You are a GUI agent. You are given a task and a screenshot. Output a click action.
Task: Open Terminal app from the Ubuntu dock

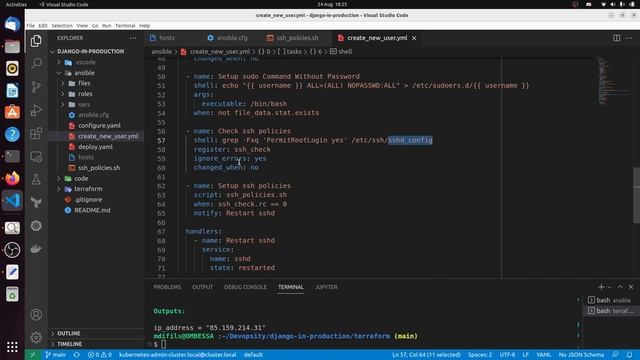pyautogui.click(x=12, y=156)
